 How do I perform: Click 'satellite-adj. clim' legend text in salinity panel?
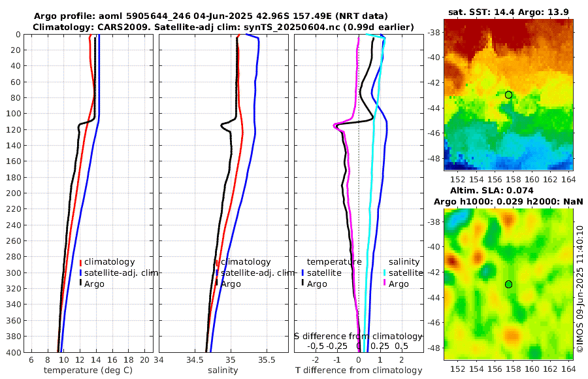pos(257,272)
